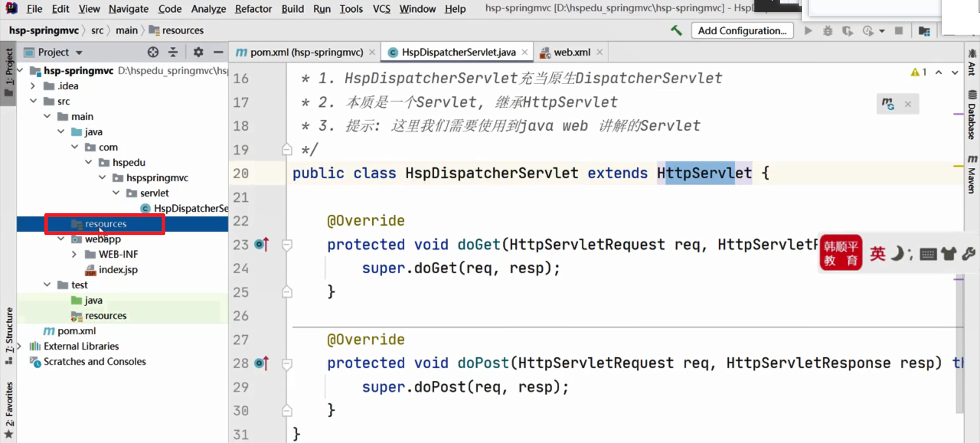
Task: Click the Collapse All icon in Project panel
Action: click(x=173, y=52)
